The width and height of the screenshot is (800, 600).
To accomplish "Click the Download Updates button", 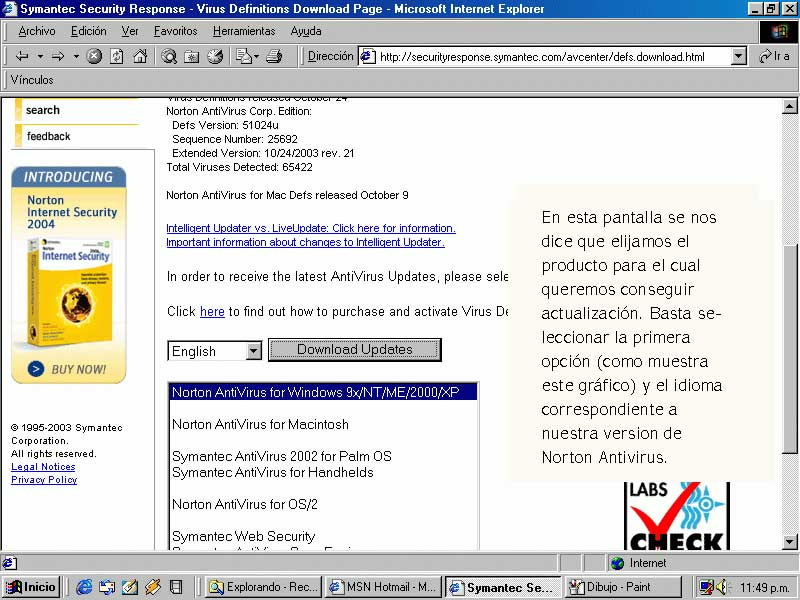I will point(355,349).
